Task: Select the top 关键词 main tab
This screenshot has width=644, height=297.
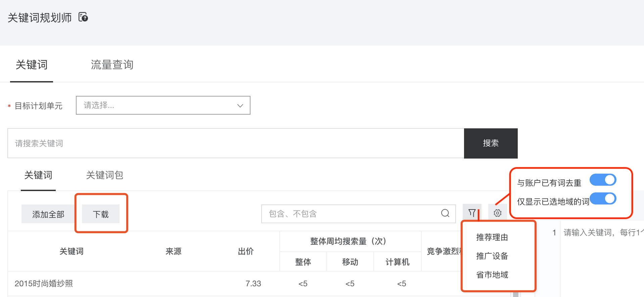Action: click(x=32, y=65)
